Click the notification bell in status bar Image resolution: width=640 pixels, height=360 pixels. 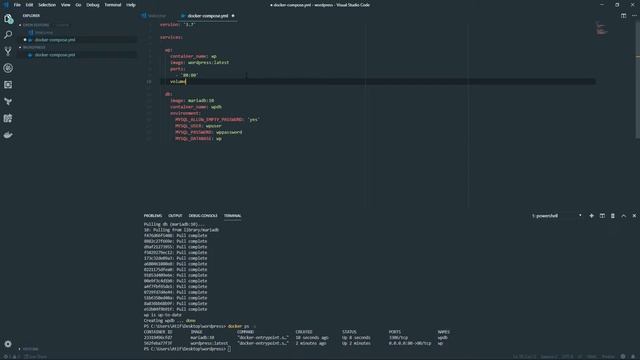click(633, 356)
